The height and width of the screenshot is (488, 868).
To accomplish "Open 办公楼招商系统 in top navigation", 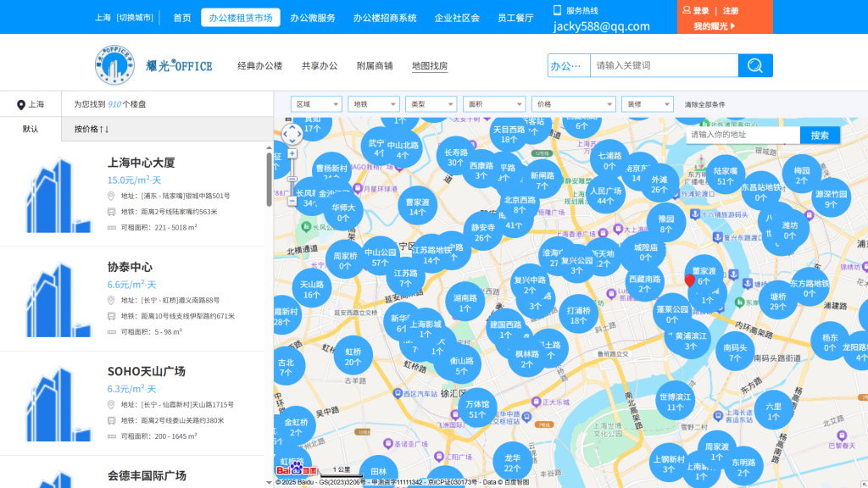I will coord(385,18).
